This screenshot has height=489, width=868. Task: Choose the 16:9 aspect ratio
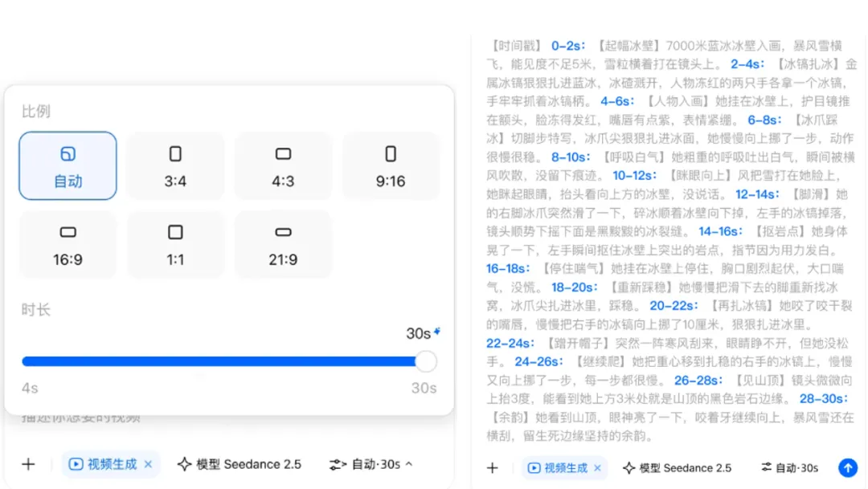(68, 244)
